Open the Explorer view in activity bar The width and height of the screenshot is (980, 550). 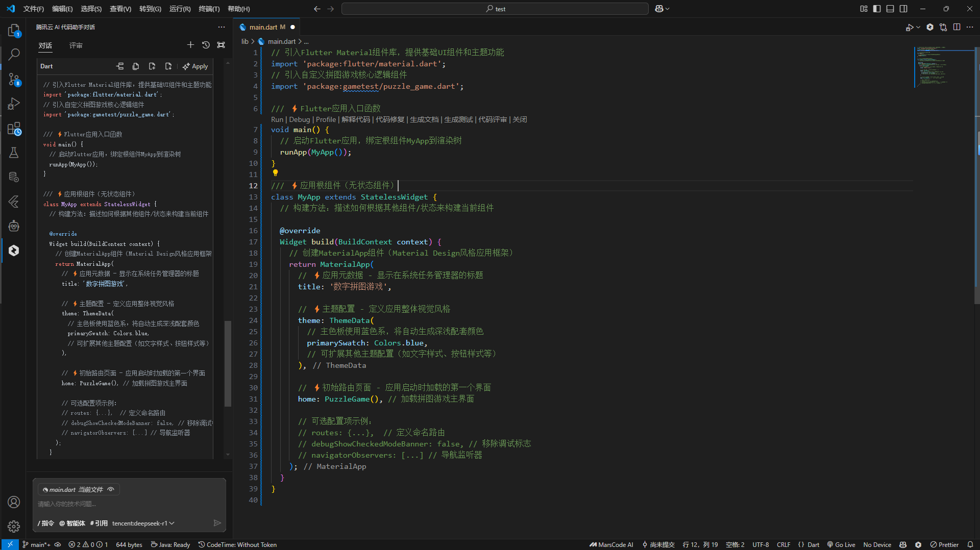tap(14, 31)
